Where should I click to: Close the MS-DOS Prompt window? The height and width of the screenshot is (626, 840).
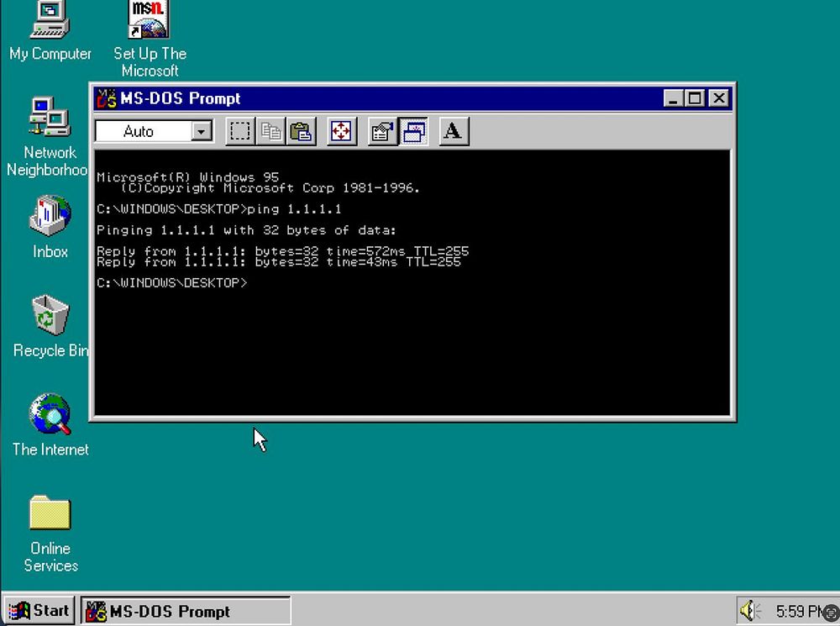[719, 98]
